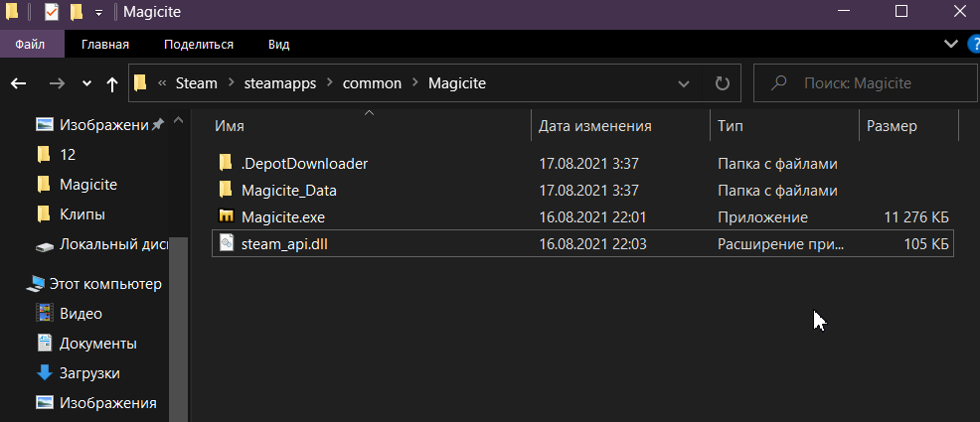The image size is (980, 422).
Task: Open Документы under This PC
Action: point(98,344)
